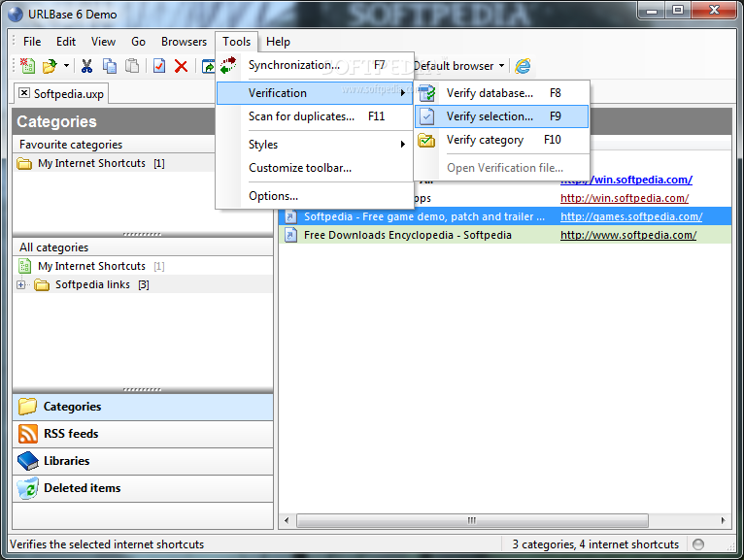Open the View menu
Screen dimensions: 744x560
(103, 42)
